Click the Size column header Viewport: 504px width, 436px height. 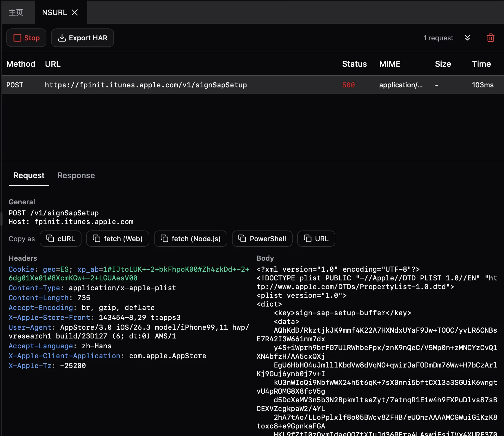coord(443,64)
